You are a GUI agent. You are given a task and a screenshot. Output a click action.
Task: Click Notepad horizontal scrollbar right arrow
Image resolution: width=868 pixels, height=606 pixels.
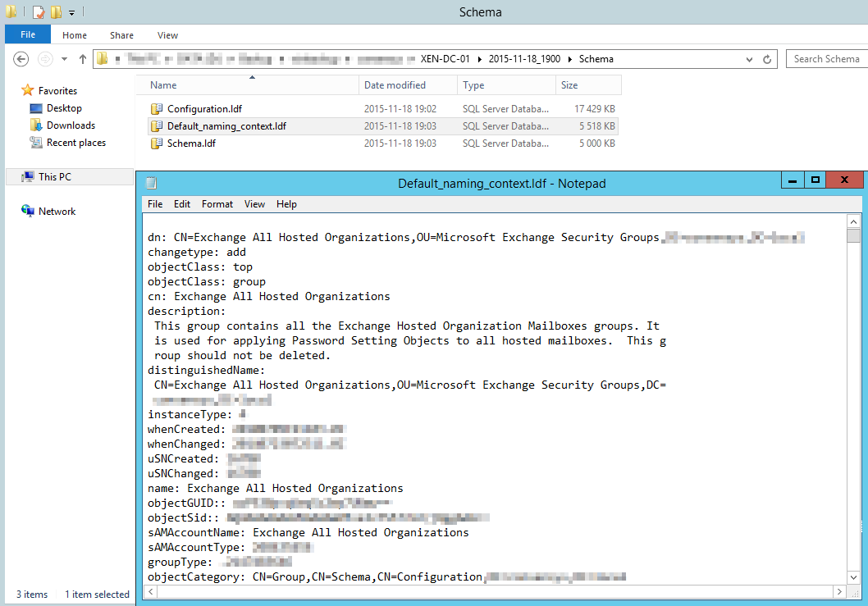click(839, 591)
